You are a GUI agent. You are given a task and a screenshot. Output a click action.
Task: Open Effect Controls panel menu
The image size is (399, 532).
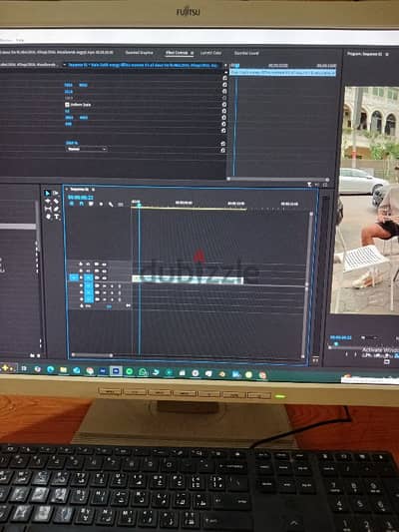click(x=192, y=53)
